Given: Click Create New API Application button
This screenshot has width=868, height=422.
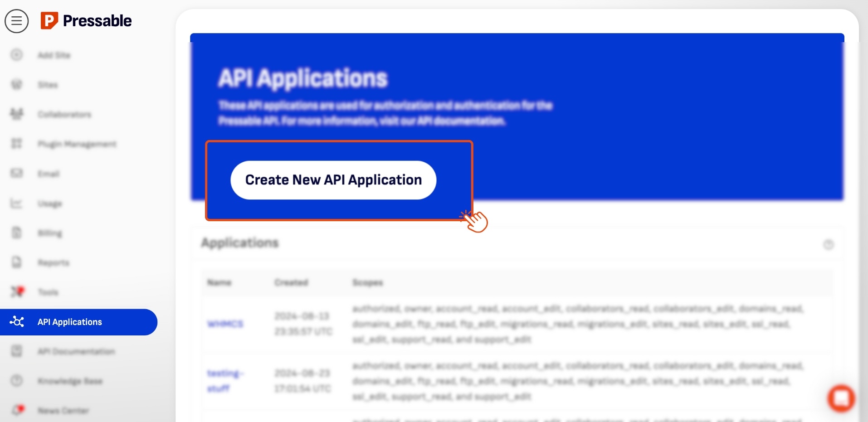Looking at the screenshot, I should pyautogui.click(x=333, y=180).
